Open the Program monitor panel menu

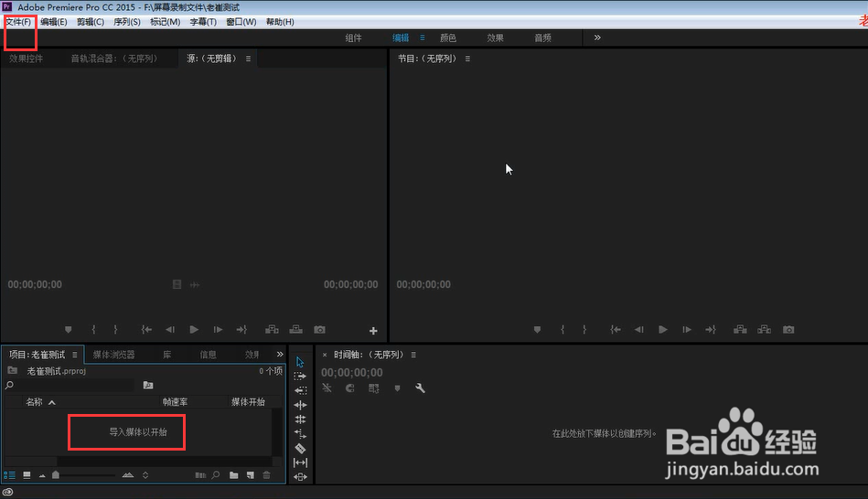(467, 58)
